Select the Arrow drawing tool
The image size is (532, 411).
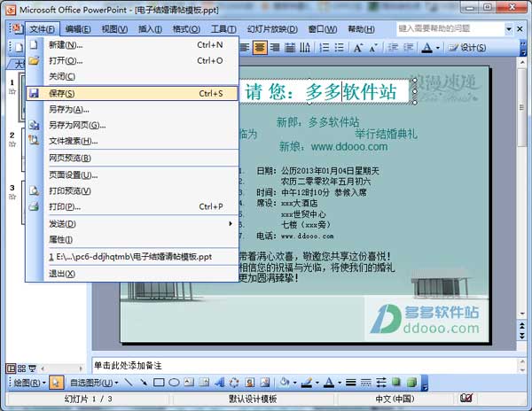click(x=144, y=383)
